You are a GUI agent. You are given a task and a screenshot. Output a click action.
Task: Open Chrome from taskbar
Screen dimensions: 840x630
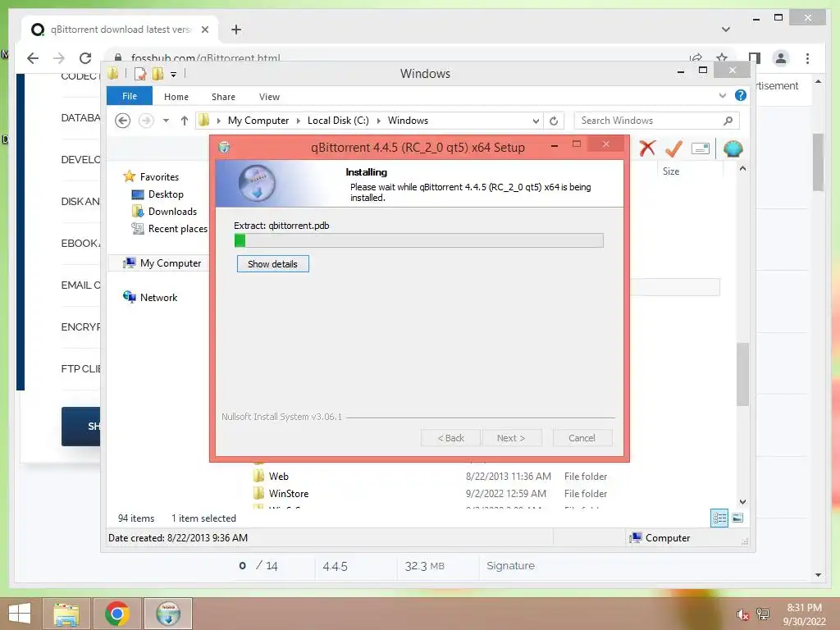tap(116, 614)
